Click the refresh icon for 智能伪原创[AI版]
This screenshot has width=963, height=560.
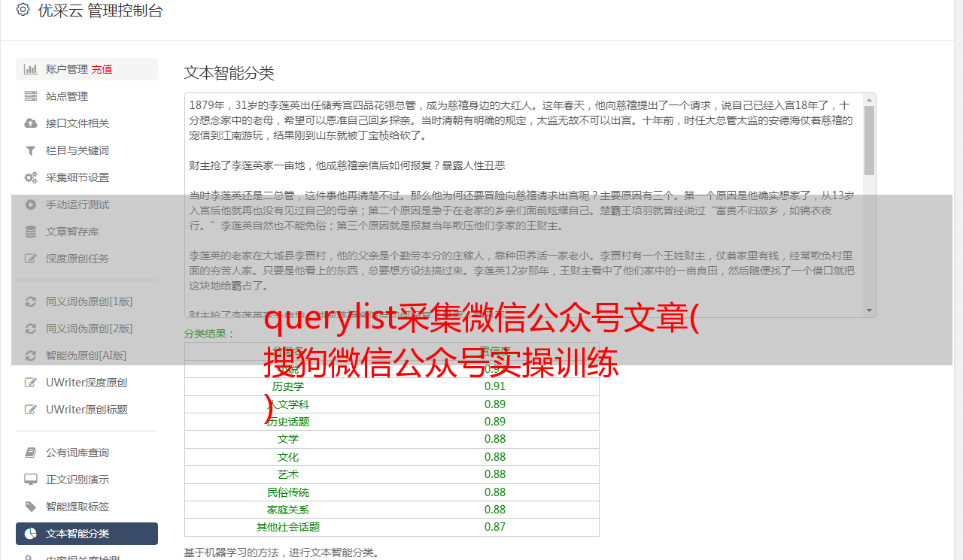[x=31, y=356]
